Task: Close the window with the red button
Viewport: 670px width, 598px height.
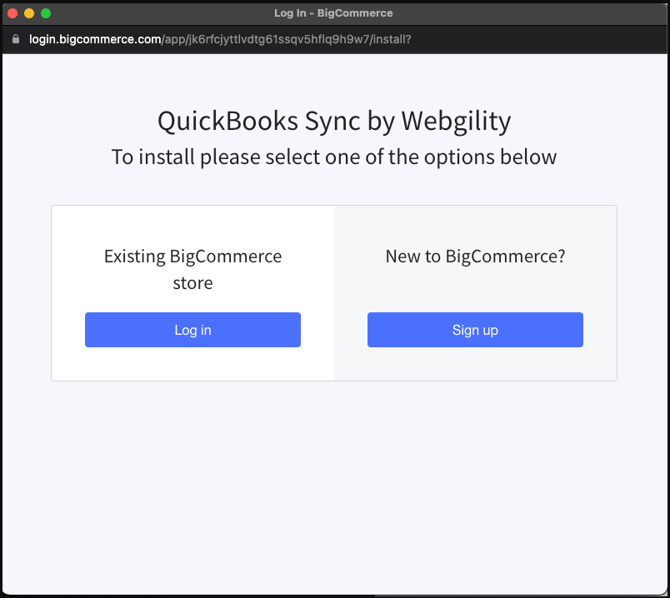Action: 13,13
